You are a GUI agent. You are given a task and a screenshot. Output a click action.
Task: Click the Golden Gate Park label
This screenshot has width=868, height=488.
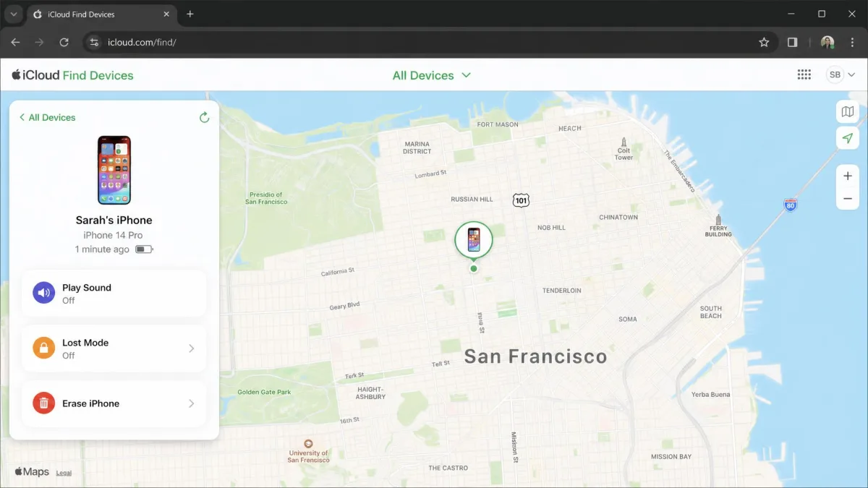coord(264,392)
